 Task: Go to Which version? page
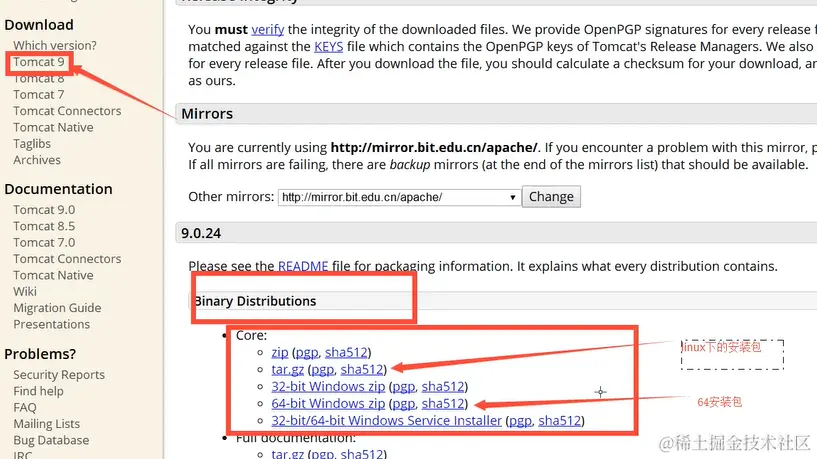pyautogui.click(x=55, y=45)
